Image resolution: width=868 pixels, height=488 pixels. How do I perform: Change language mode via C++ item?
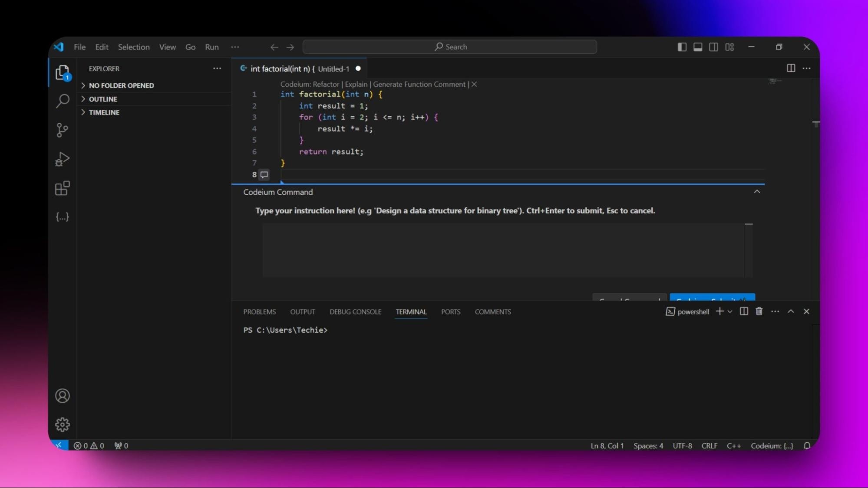(734, 445)
